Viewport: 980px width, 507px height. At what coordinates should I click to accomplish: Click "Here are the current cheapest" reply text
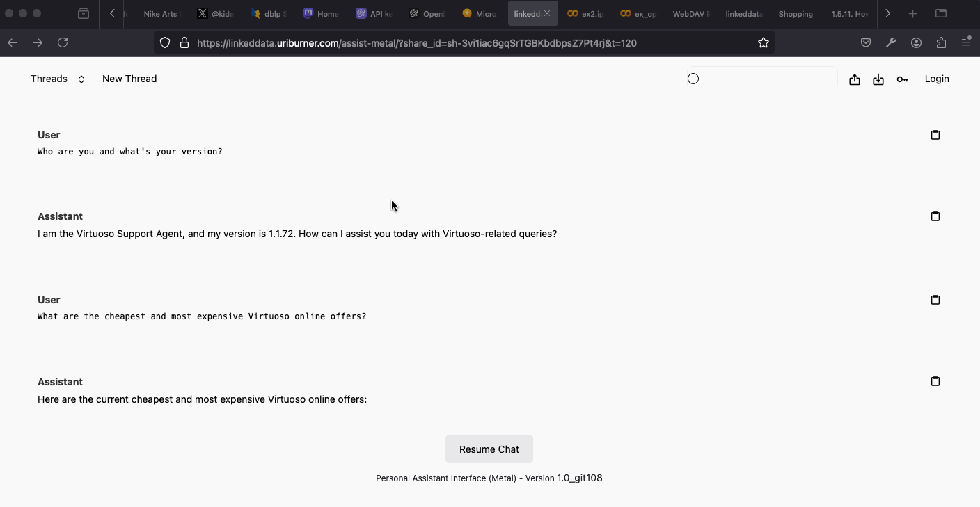coord(202,399)
